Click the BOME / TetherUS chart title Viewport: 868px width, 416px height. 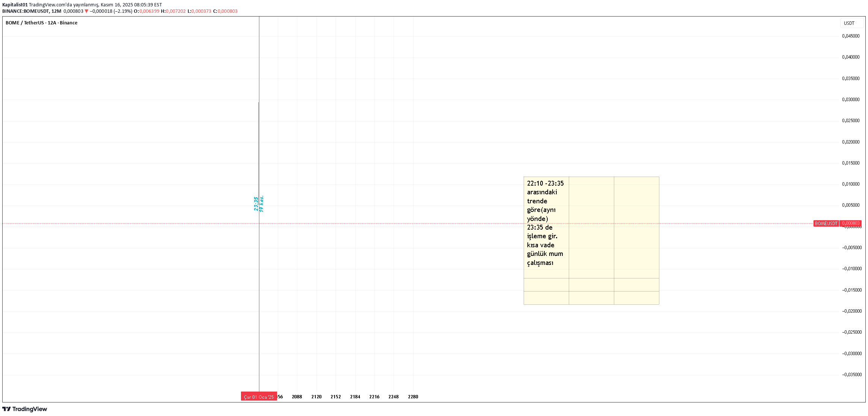click(41, 23)
